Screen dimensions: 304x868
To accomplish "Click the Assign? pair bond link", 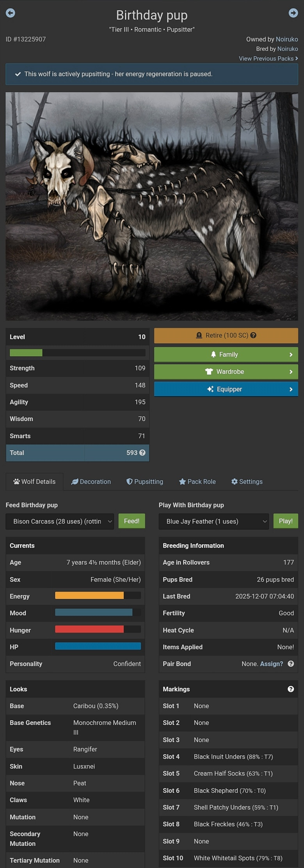I will pos(272,664).
